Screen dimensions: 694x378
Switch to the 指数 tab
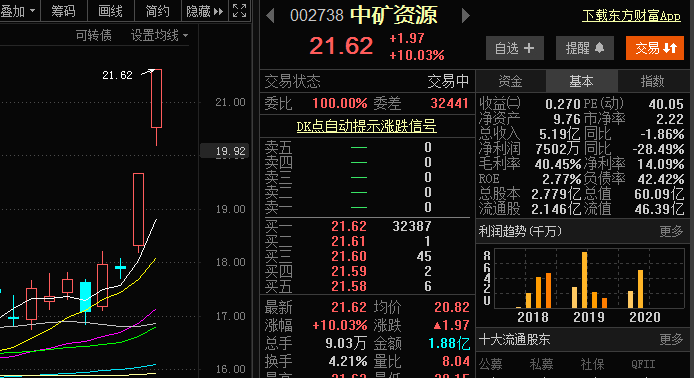[x=653, y=81]
